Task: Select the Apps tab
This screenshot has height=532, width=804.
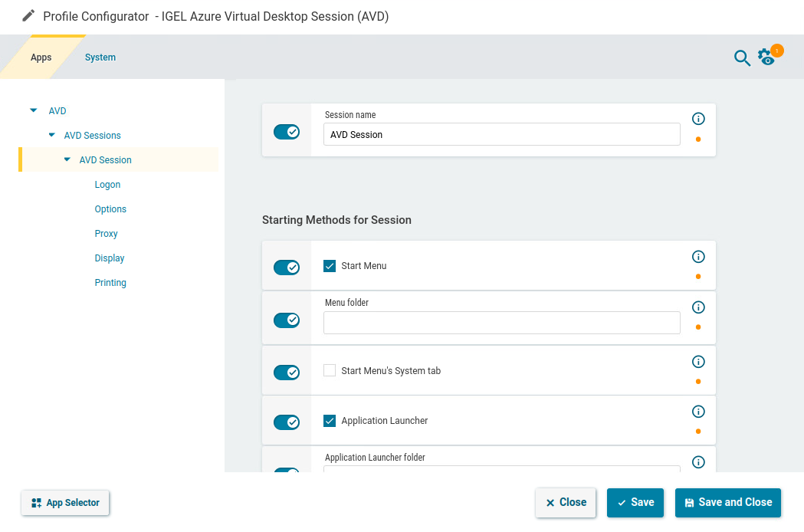Action: click(41, 57)
